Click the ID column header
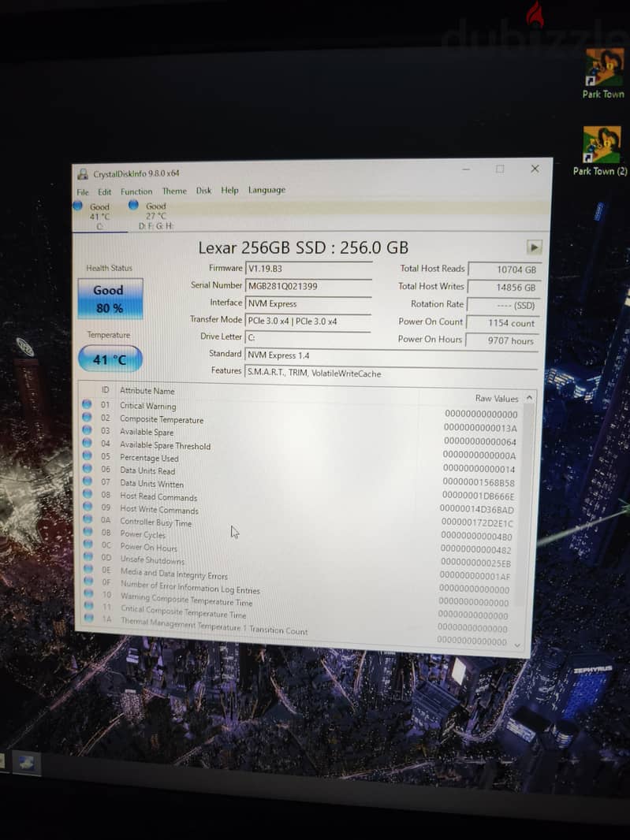The image size is (630, 840). click(105, 389)
